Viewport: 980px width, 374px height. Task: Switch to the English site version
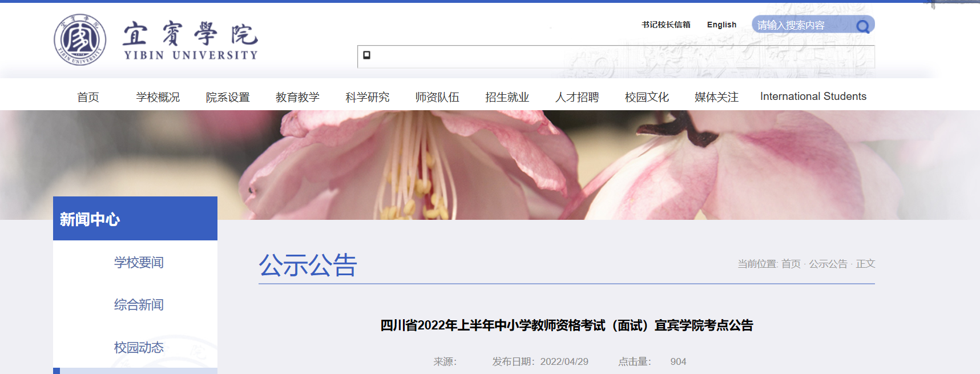pyautogui.click(x=721, y=25)
